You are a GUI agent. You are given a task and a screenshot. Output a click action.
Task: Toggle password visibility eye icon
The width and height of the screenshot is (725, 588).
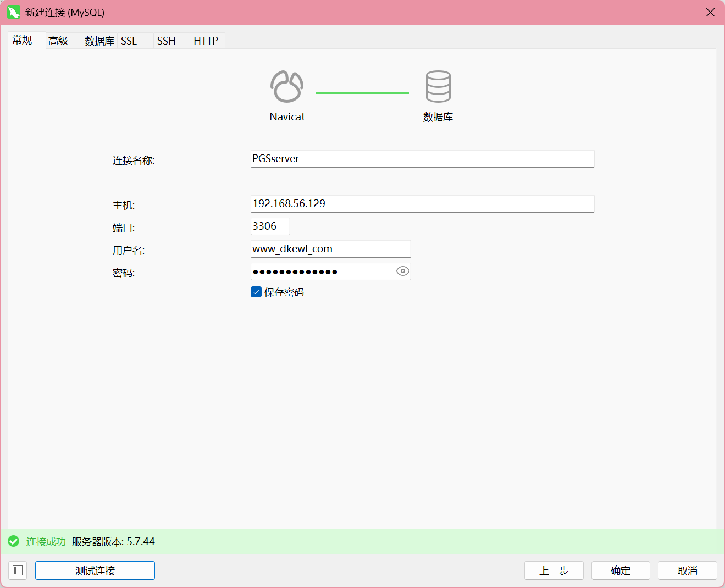403,271
